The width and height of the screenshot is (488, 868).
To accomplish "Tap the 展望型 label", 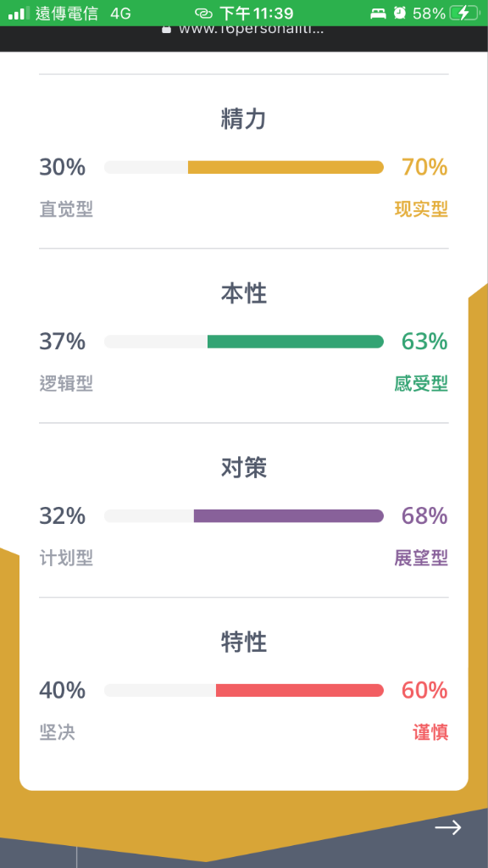I will 421,558.
